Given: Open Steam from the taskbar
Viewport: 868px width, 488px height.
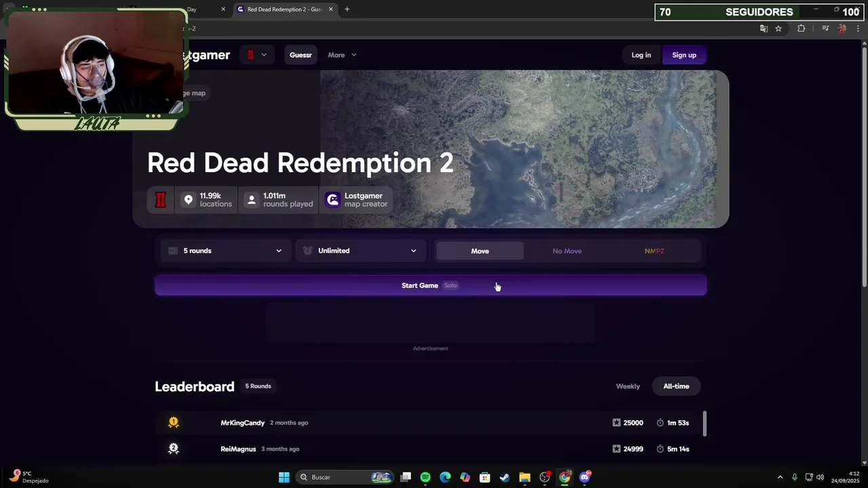Looking at the screenshot, I should (x=505, y=477).
